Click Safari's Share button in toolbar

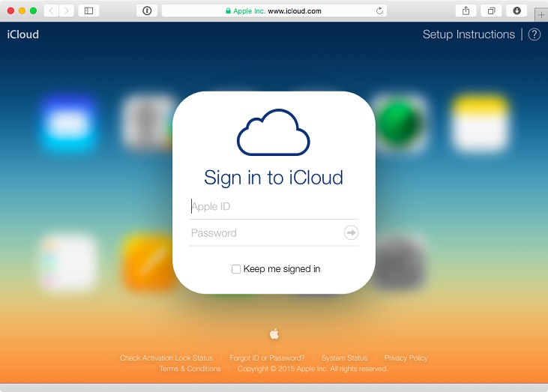466,10
